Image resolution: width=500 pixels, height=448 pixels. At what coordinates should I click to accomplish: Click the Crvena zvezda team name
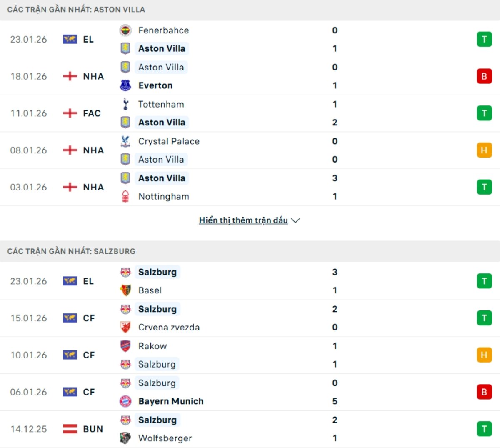click(x=168, y=327)
